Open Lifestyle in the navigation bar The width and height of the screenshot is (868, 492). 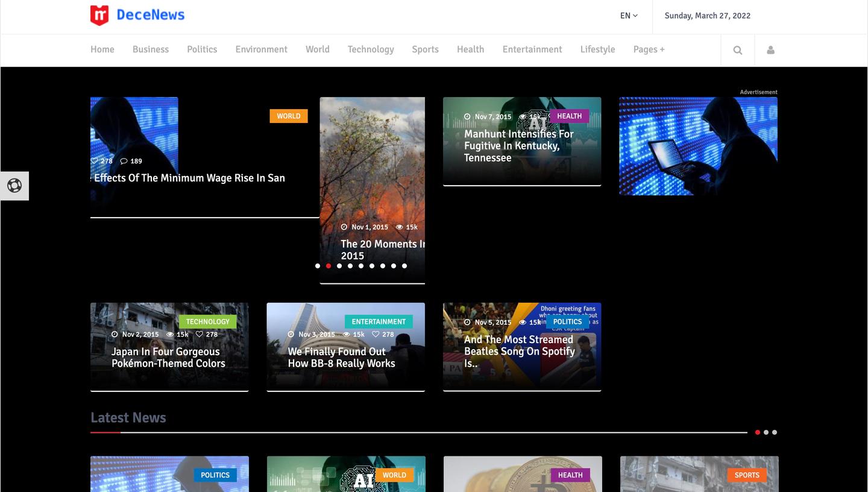tap(598, 49)
